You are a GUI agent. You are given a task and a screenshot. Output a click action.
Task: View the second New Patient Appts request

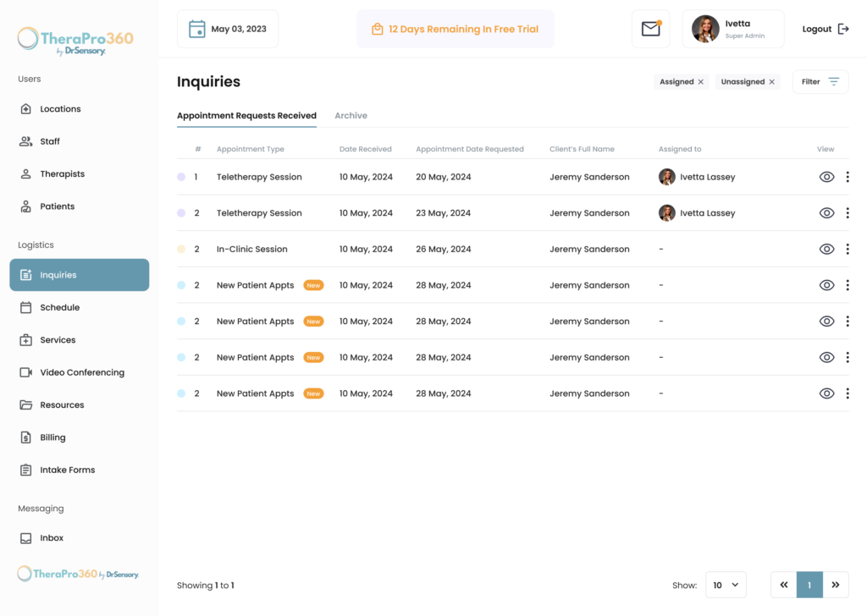pyautogui.click(x=826, y=322)
